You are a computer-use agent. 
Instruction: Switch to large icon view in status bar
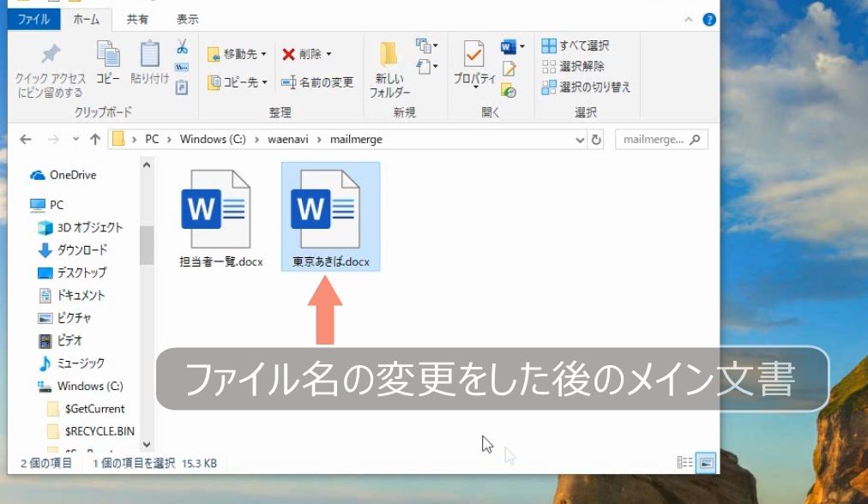click(x=705, y=463)
